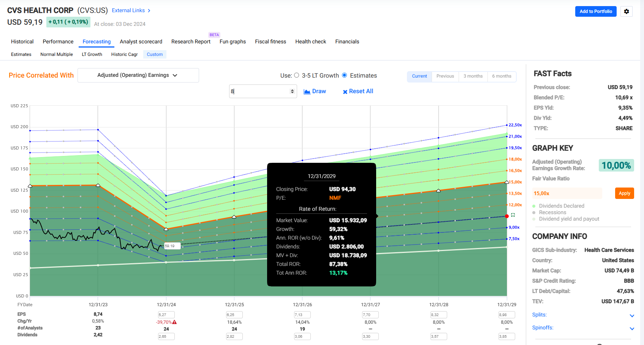Click the red warning triangle beside -39,70%
644x345 pixels.
coord(174,322)
